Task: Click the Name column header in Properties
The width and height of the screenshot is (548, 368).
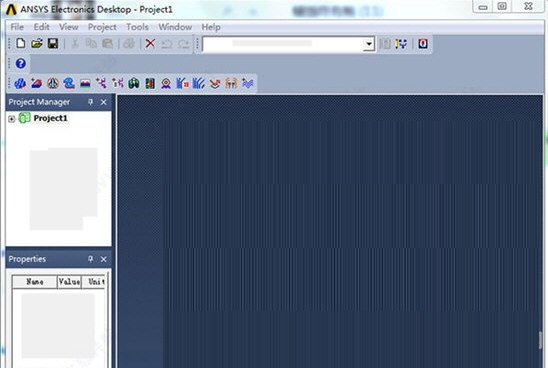Action: coord(35,282)
